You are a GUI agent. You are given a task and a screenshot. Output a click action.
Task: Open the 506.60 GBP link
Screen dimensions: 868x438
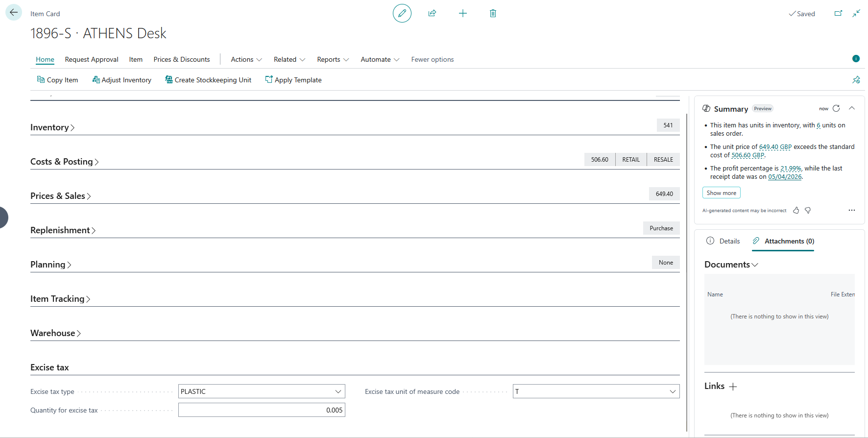click(747, 155)
